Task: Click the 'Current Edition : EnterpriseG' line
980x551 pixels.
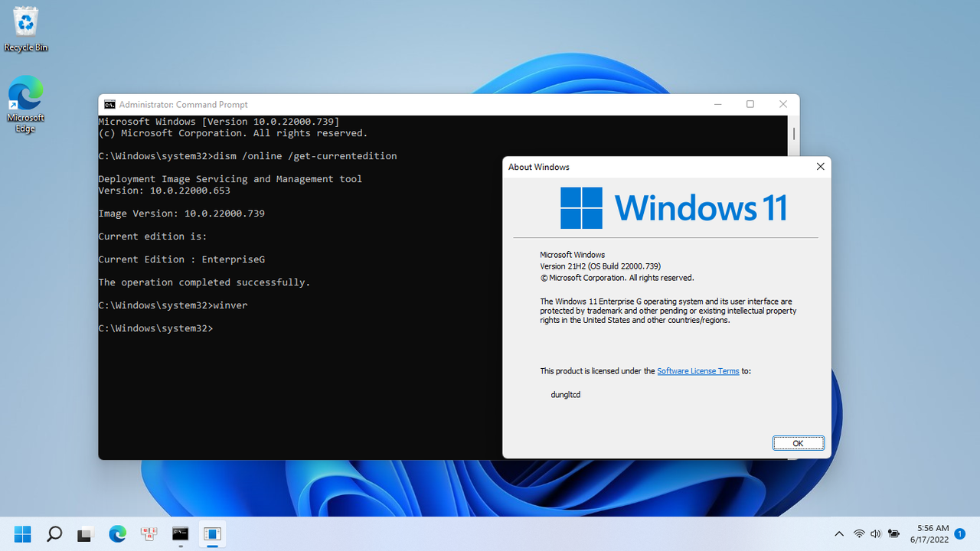Action: click(x=181, y=259)
